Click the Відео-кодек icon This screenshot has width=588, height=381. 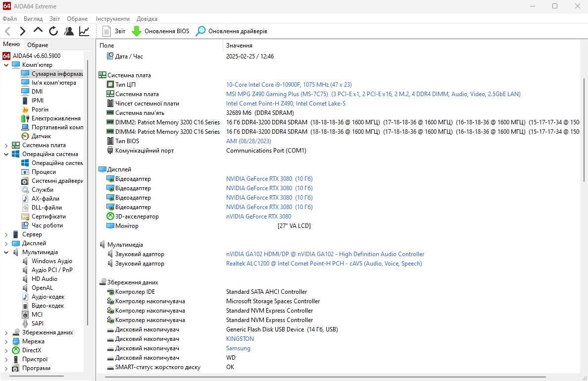[25, 306]
